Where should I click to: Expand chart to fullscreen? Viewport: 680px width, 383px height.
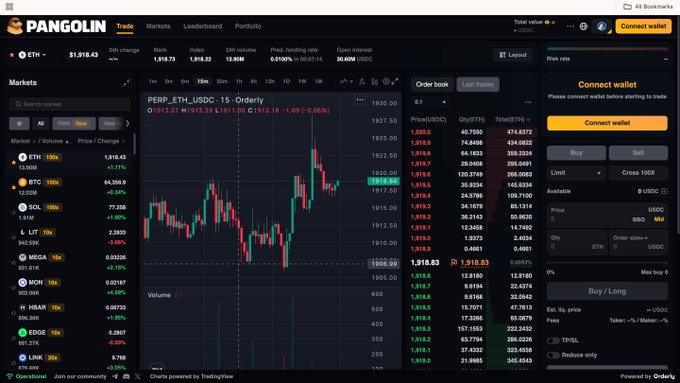pos(395,82)
